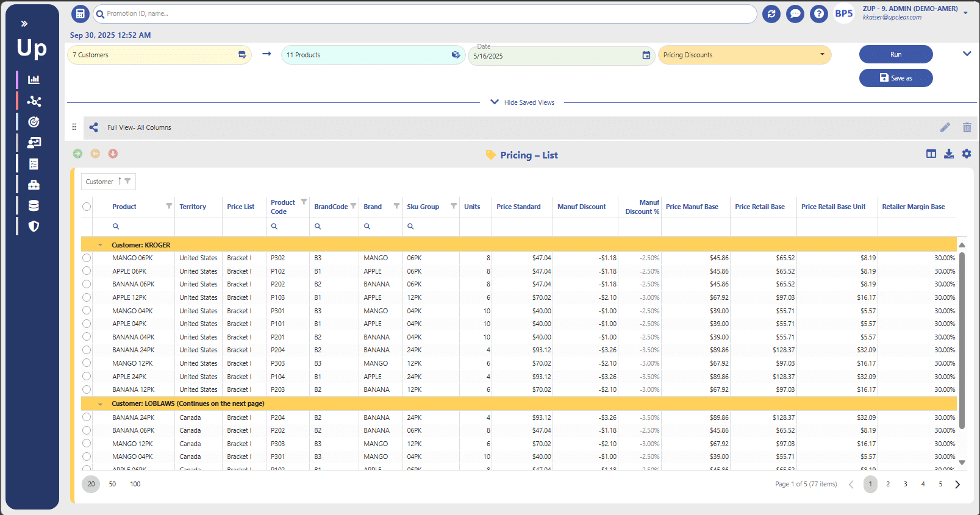This screenshot has height=515, width=980.
Task: Click the Run button
Action: click(895, 54)
